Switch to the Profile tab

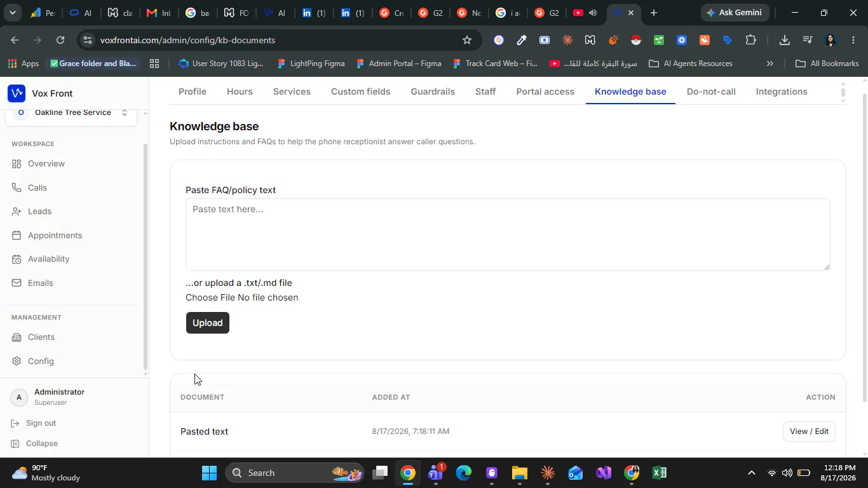point(193,91)
